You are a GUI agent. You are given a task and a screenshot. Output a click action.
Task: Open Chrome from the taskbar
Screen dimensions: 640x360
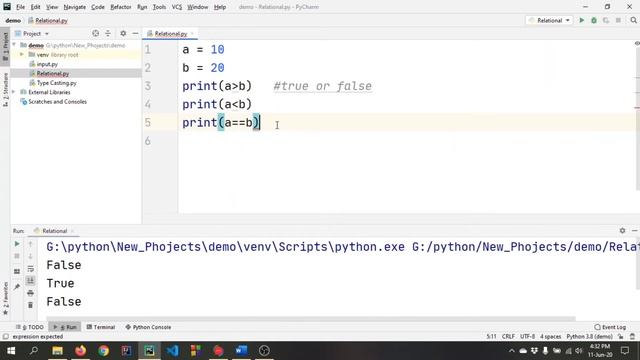[103, 351]
